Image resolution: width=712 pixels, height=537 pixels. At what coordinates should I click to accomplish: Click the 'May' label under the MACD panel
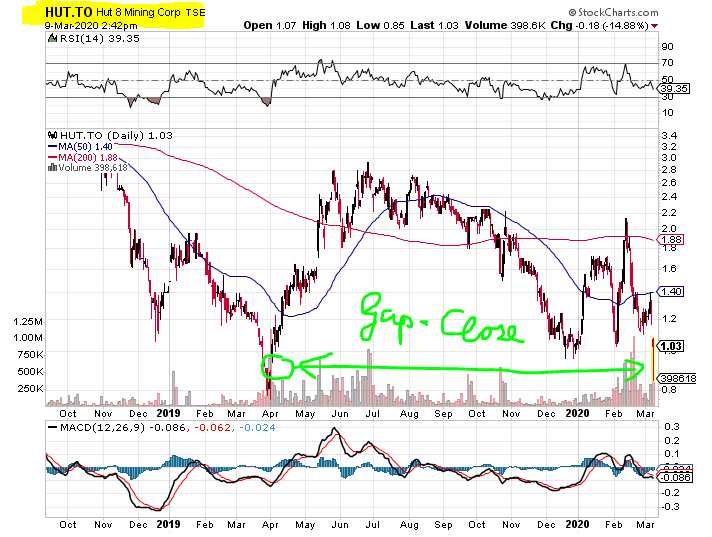(x=305, y=525)
